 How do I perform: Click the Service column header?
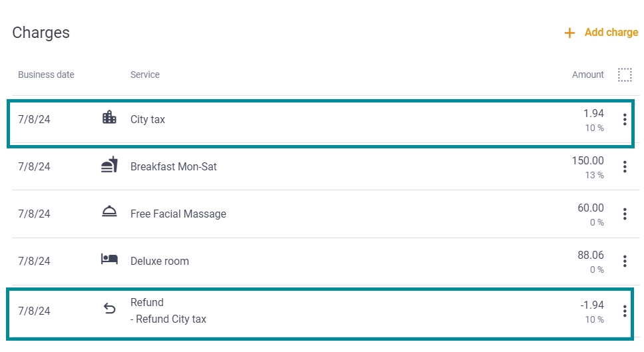pos(145,75)
